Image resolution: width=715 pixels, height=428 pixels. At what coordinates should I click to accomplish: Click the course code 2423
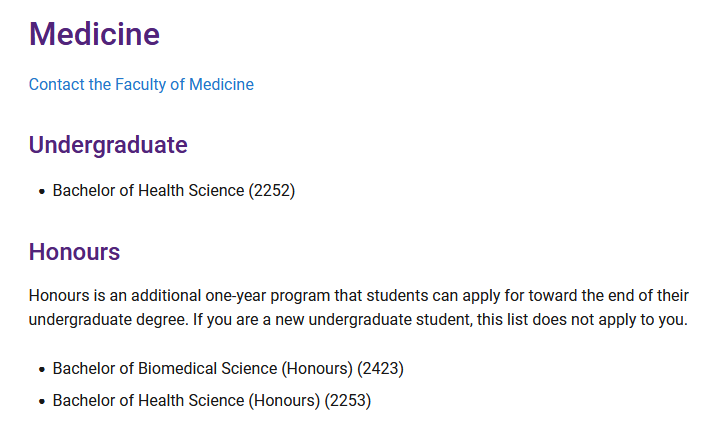click(x=380, y=368)
